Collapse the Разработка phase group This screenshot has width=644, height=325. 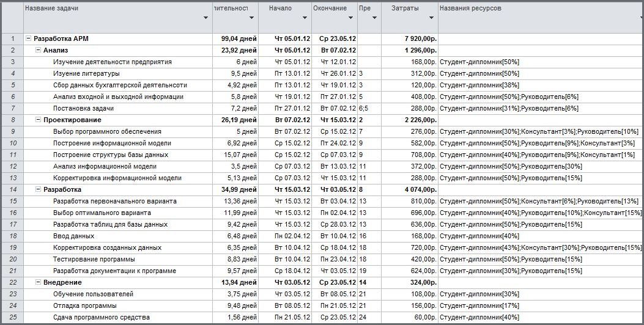tap(39, 189)
